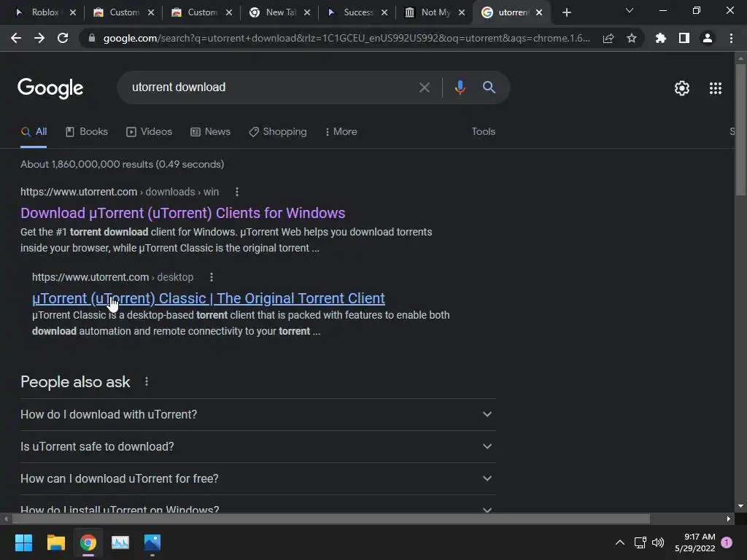The height and width of the screenshot is (560, 747).
Task: Click Chrome icon in taskbar
Action: pos(88,542)
